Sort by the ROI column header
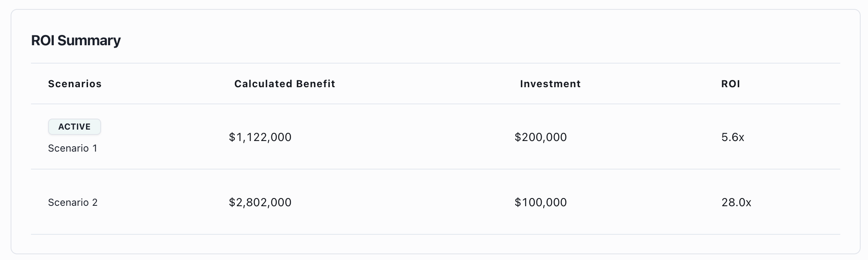 click(x=730, y=84)
